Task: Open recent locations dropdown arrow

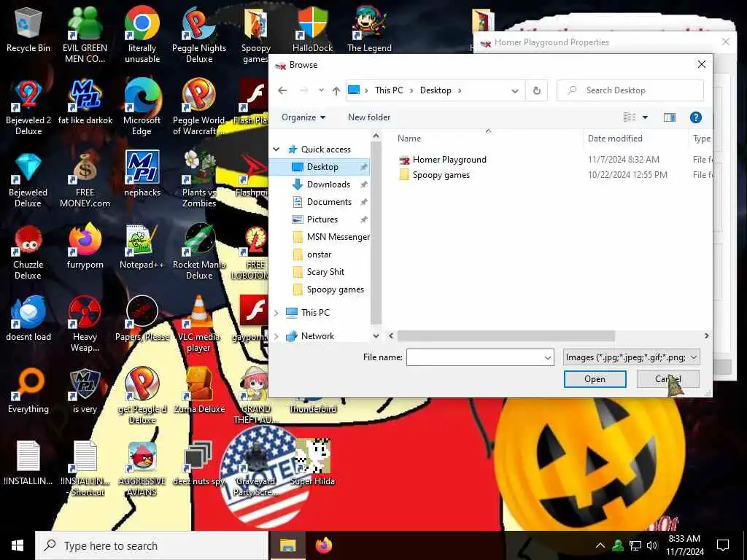Action: tap(321, 90)
